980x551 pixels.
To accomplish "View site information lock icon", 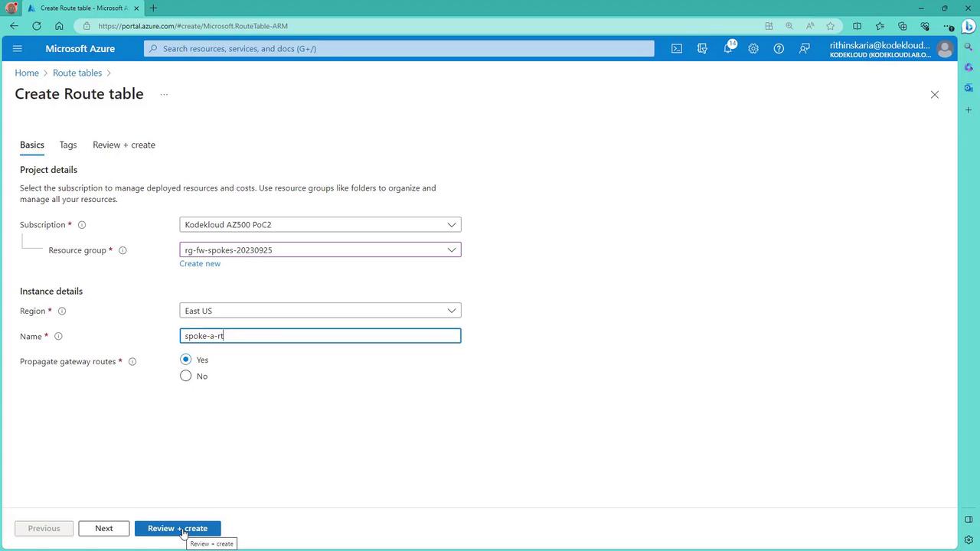I will 87,26.
